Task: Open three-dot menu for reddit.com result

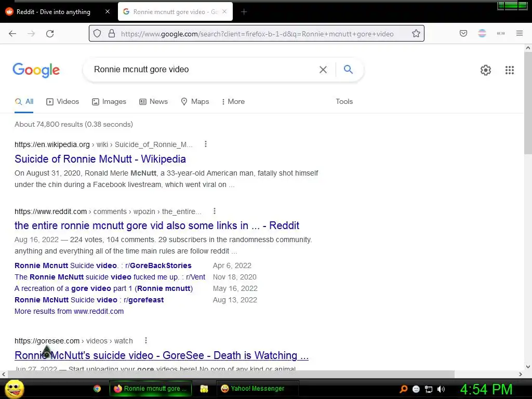Action: click(215, 211)
